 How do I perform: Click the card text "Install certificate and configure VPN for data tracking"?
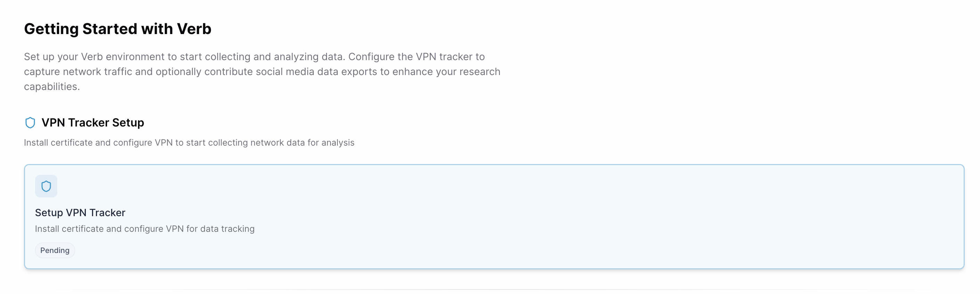(x=145, y=229)
